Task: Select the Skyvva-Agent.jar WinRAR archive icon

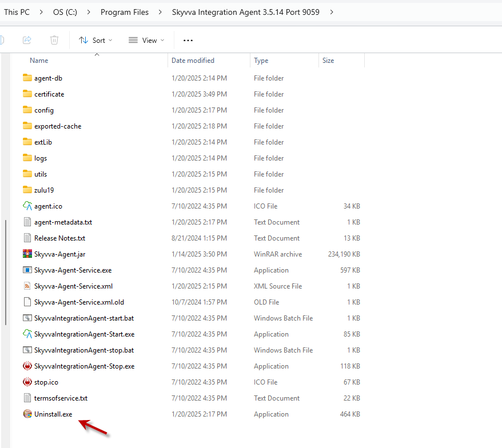Action: pos(27,254)
